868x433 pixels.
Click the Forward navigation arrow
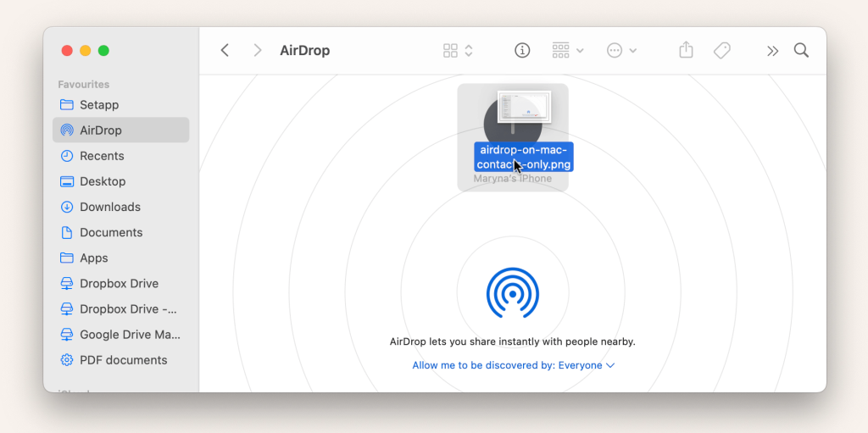pyautogui.click(x=257, y=51)
